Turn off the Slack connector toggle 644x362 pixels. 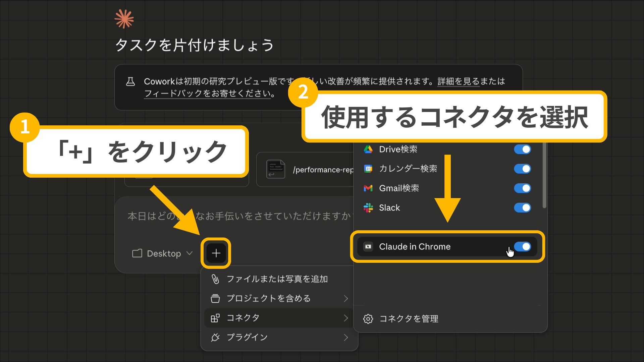[x=523, y=208]
